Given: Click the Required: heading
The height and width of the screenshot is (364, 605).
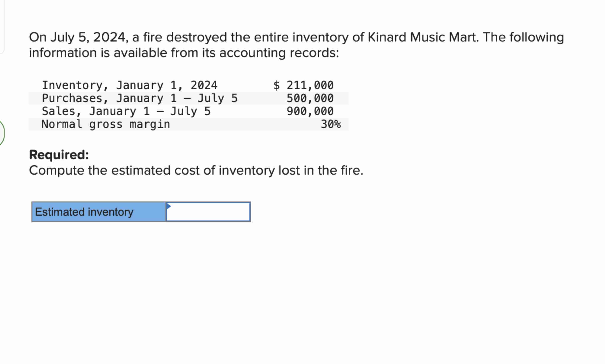Looking at the screenshot, I should click(x=59, y=155).
